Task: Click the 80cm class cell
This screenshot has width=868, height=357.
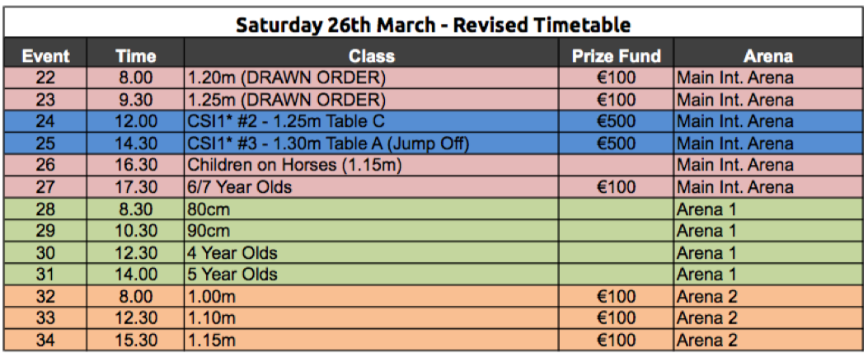Action: [x=372, y=209]
